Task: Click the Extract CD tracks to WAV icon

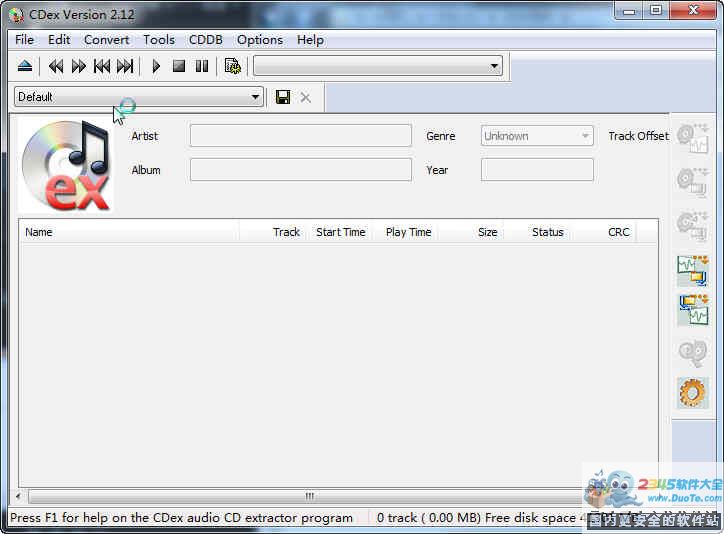Action: [693, 138]
